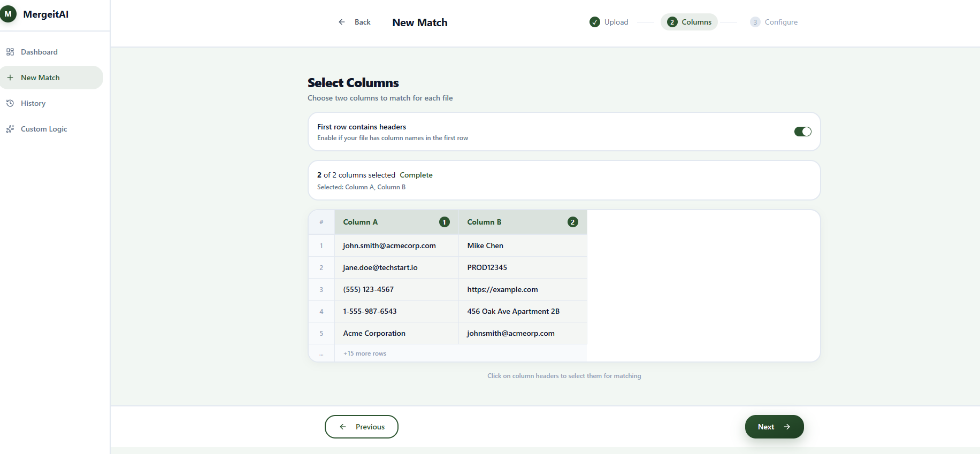Screen dimensions: 980x454
Task: Click the Columns step number badge
Action: coord(672,22)
